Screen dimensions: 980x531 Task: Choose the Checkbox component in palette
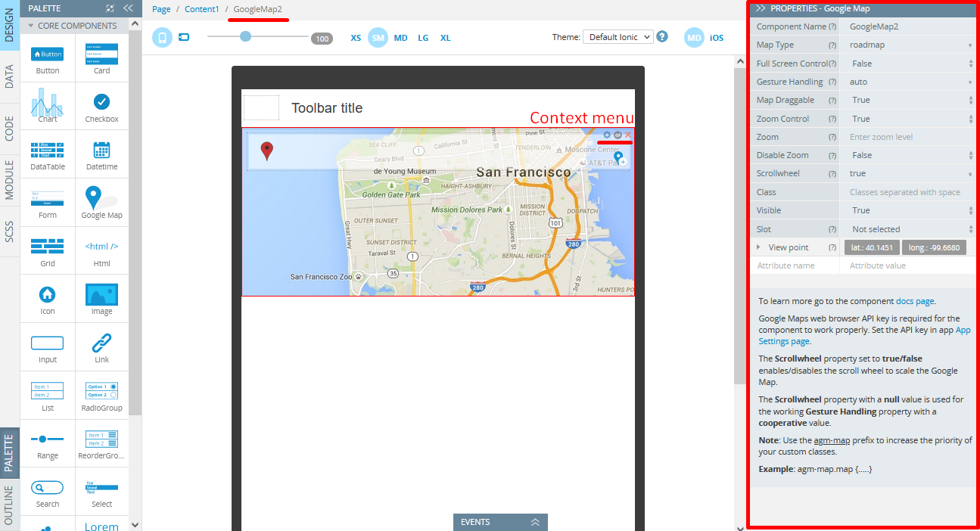pyautogui.click(x=102, y=107)
